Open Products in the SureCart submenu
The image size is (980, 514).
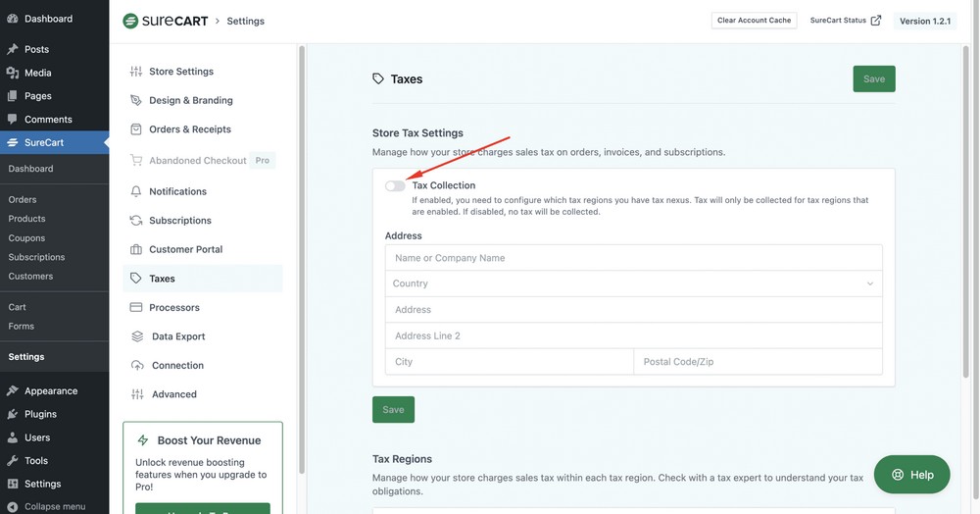[x=26, y=219]
